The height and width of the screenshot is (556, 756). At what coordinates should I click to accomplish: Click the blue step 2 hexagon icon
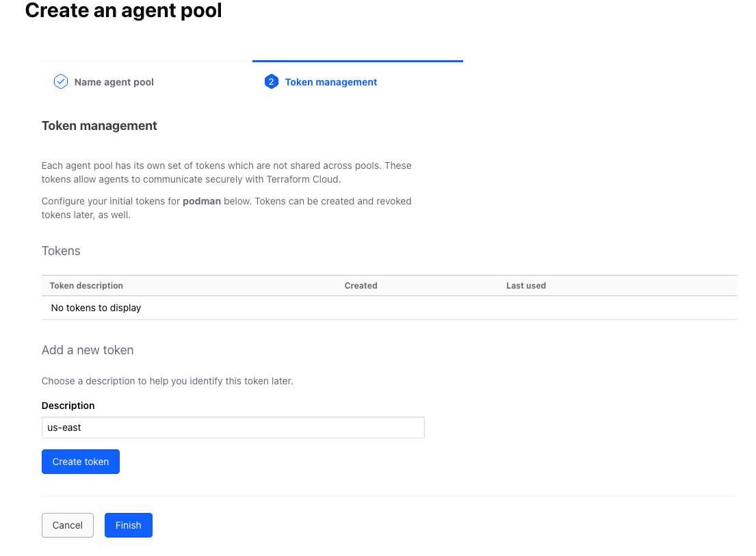tap(272, 82)
